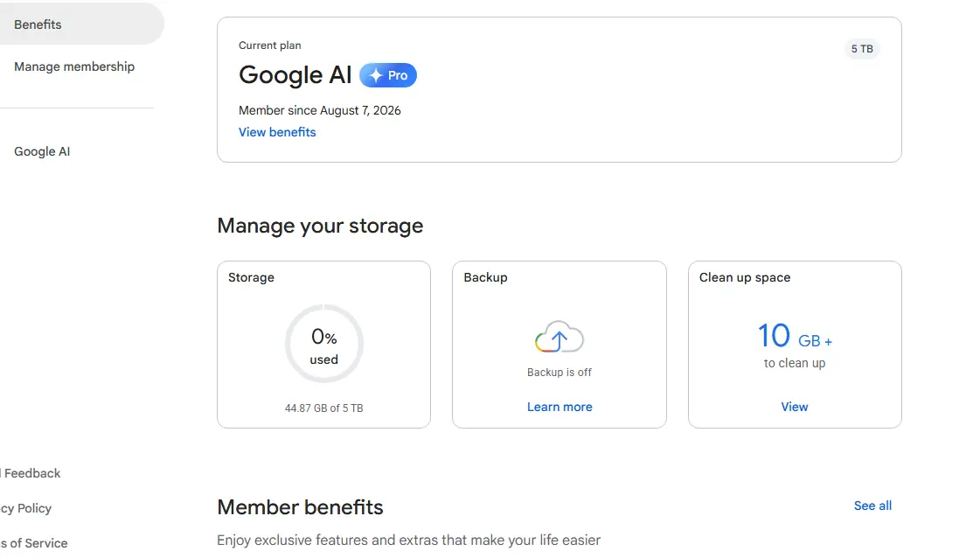Select the Backup is off text
This screenshot has width=980, height=558.
[x=560, y=373]
